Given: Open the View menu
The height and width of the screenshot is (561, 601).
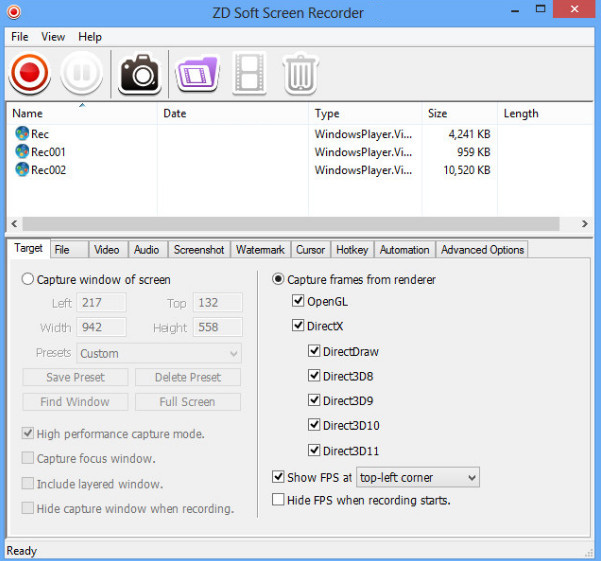Looking at the screenshot, I should tap(53, 37).
